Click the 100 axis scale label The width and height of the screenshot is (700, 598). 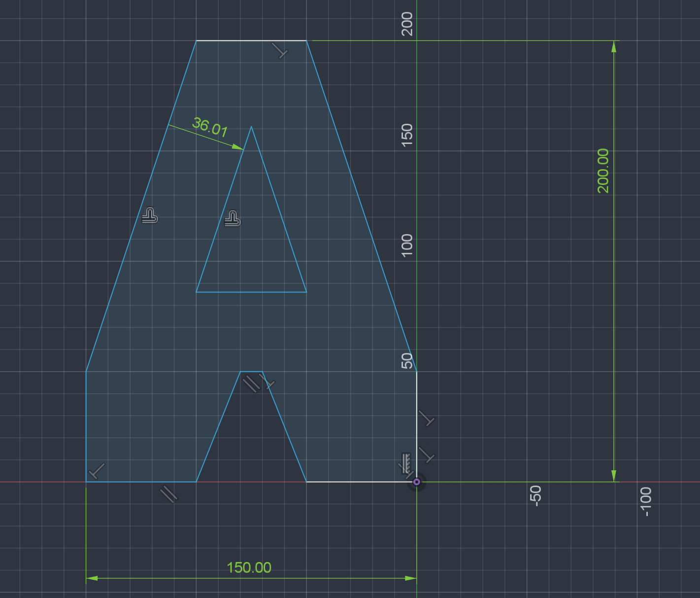(x=407, y=245)
